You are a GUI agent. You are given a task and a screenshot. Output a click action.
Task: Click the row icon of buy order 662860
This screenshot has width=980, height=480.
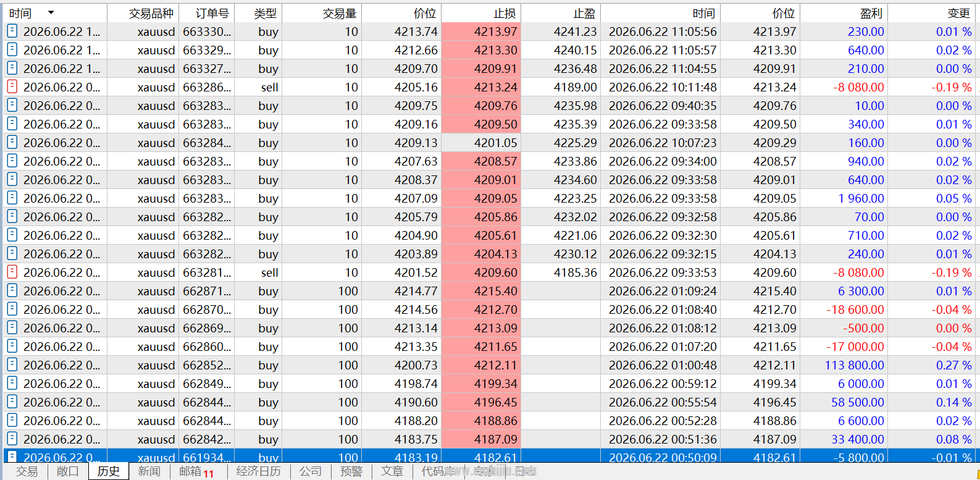pyautogui.click(x=12, y=346)
